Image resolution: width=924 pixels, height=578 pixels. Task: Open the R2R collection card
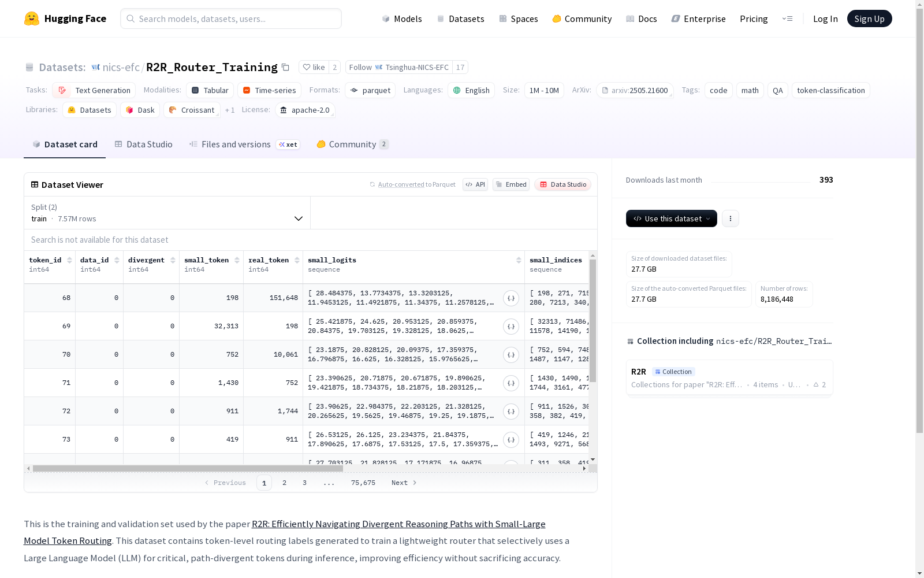point(729,377)
